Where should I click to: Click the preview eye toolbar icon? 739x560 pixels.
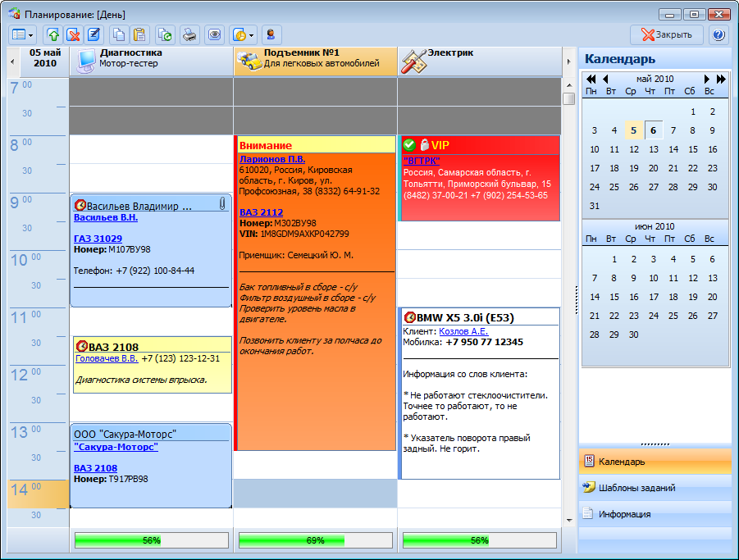214,35
